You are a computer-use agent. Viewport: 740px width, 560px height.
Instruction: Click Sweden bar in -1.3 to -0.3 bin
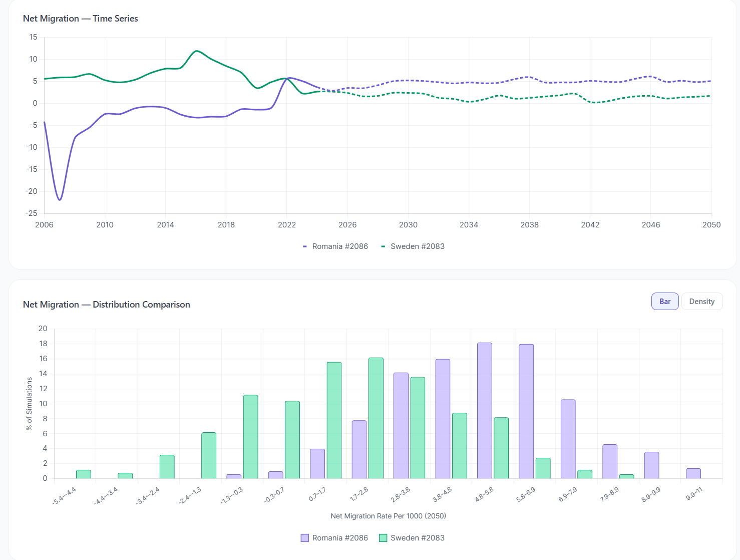coord(250,437)
